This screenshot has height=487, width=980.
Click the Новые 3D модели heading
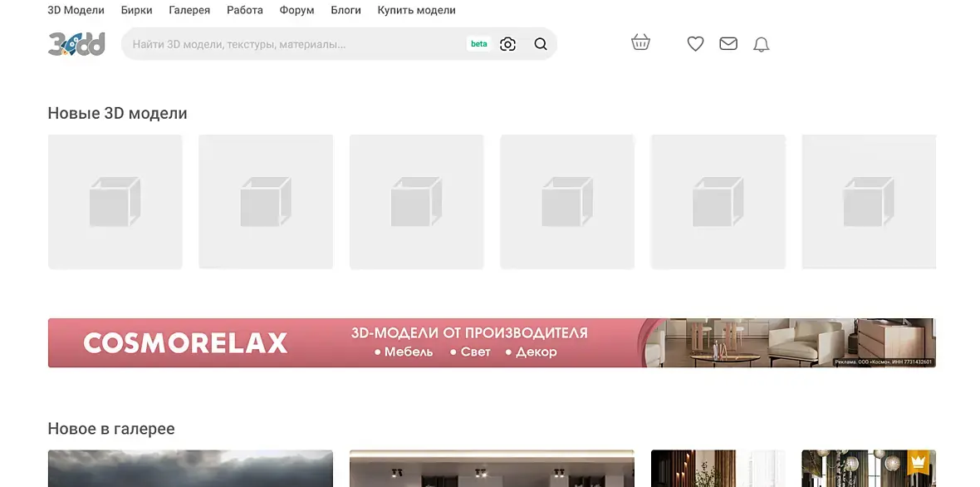pyautogui.click(x=117, y=113)
